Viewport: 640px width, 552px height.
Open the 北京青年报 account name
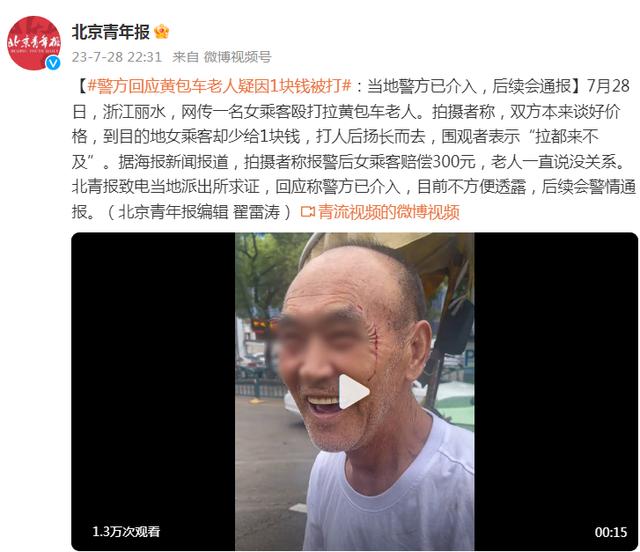coord(111,32)
